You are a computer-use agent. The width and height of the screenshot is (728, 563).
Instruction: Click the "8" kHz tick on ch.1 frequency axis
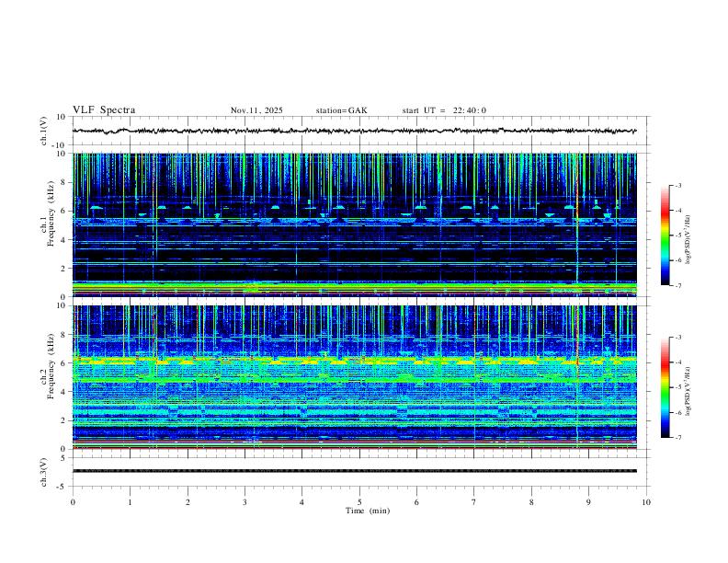[64, 182]
